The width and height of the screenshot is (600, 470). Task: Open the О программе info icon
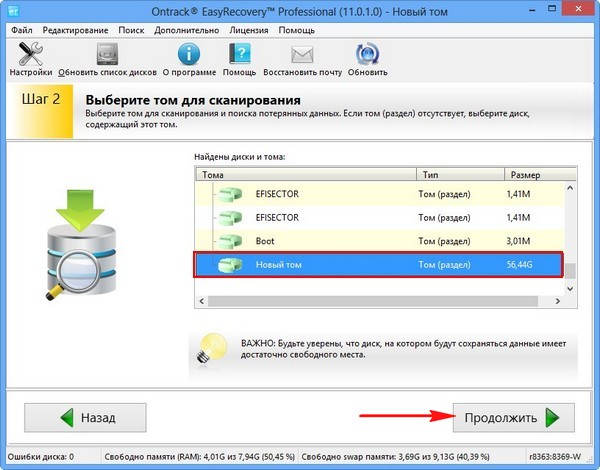[x=189, y=59]
